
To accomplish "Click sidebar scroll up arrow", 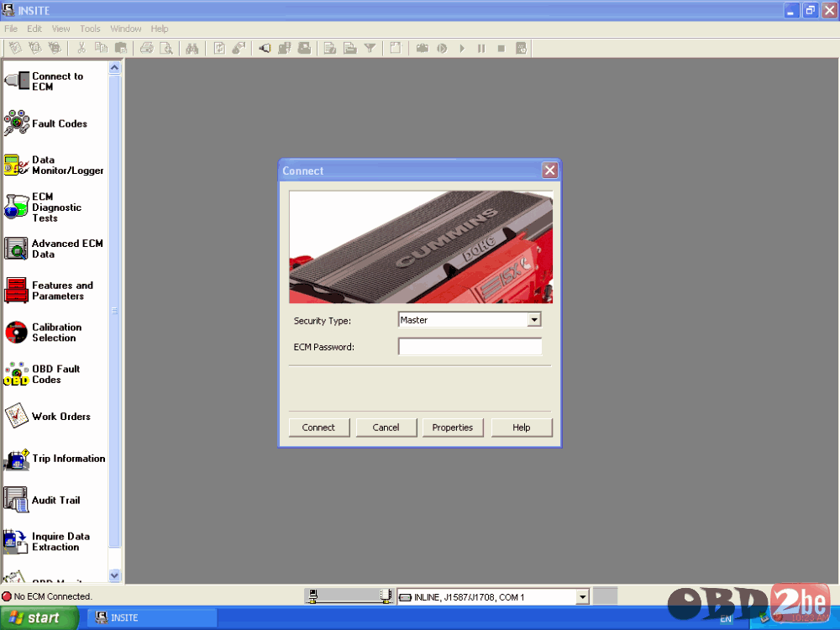I will point(114,68).
